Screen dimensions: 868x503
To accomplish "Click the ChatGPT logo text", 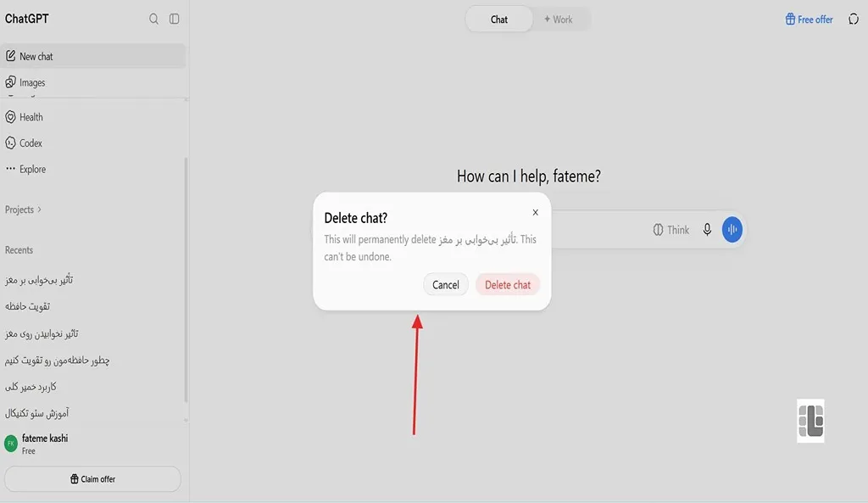I will coord(26,19).
